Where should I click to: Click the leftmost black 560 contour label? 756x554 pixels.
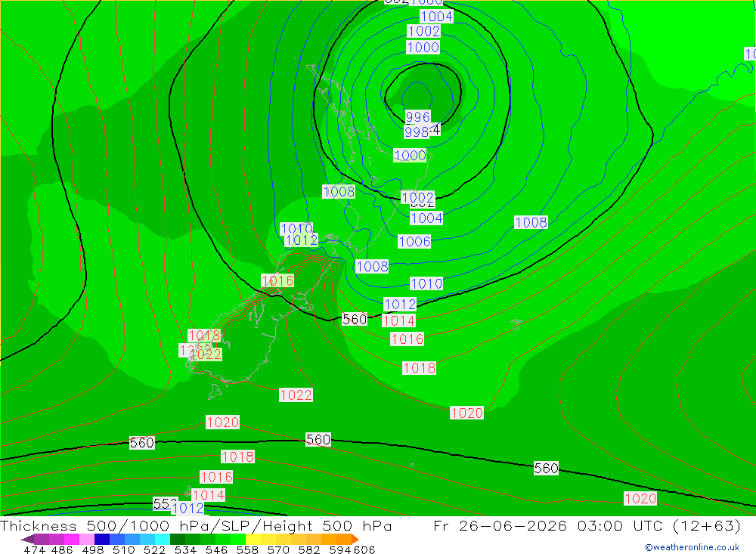coord(142,443)
